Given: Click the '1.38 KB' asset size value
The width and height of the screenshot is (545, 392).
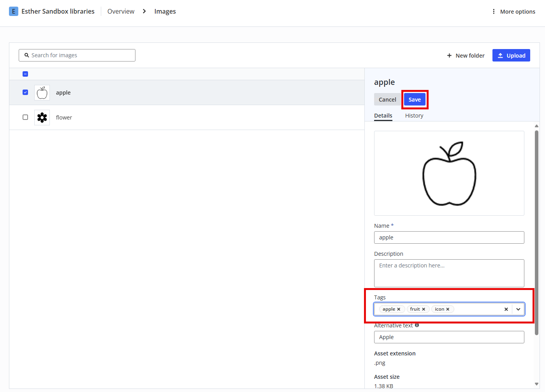Looking at the screenshot, I should (383, 386).
